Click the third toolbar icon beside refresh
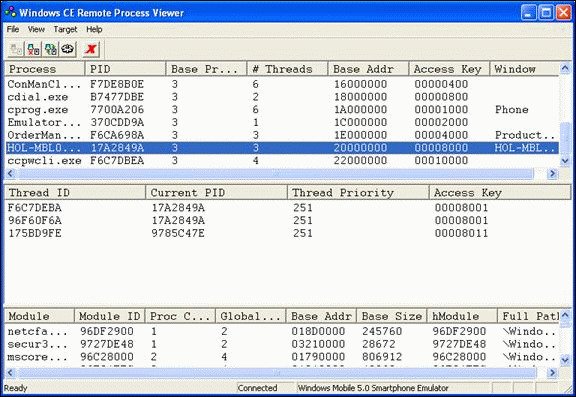 coord(51,49)
